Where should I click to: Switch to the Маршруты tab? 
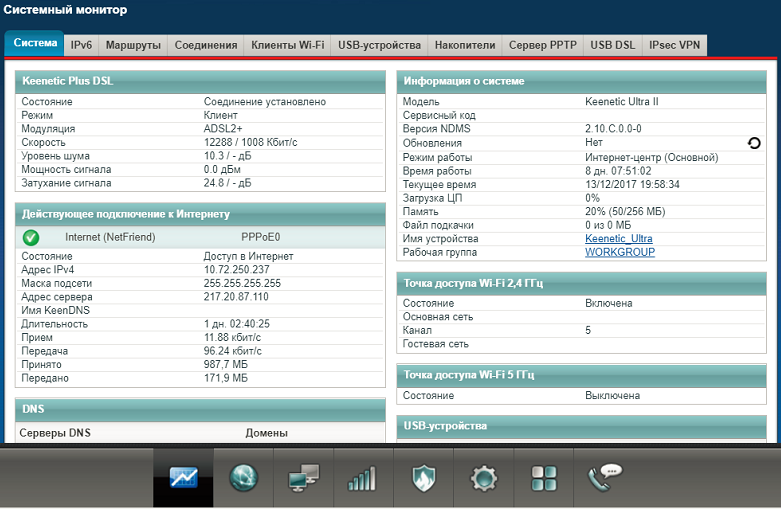132,45
